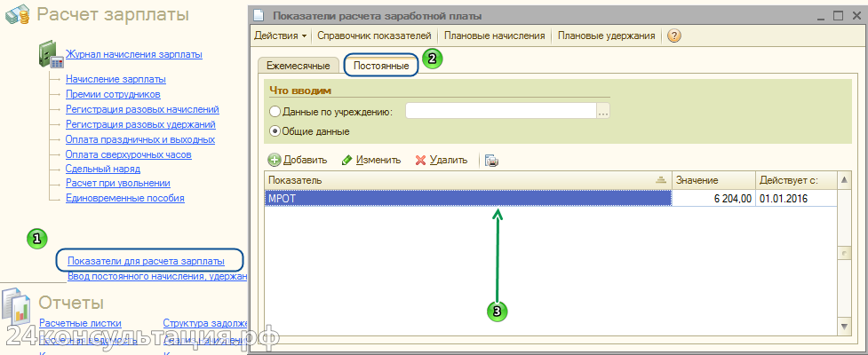Select the Общие данные radio button
Viewport: 868px width, 355px height.
pos(274,131)
